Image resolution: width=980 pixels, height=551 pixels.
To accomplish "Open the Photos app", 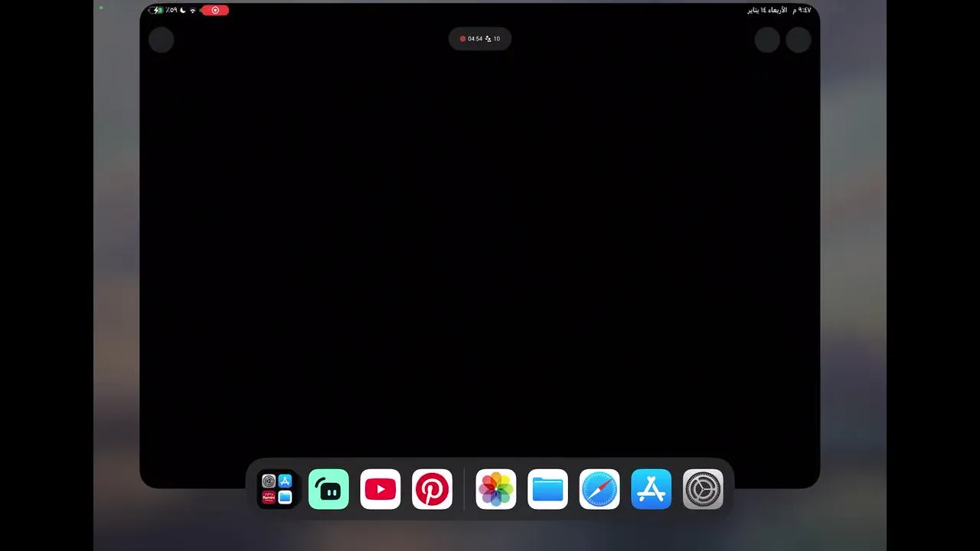I will tap(496, 489).
